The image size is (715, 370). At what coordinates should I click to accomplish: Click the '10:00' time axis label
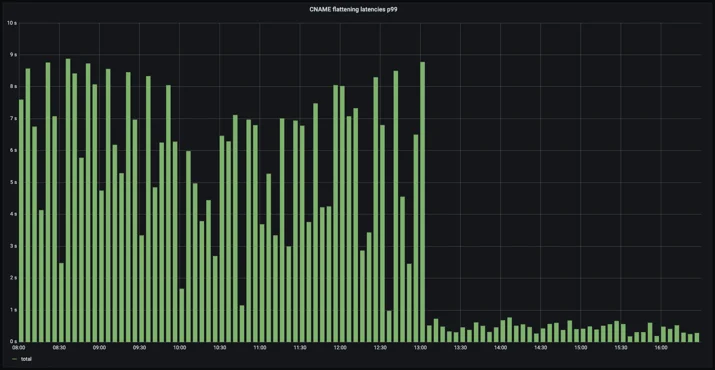pyautogui.click(x=179, y=348)
